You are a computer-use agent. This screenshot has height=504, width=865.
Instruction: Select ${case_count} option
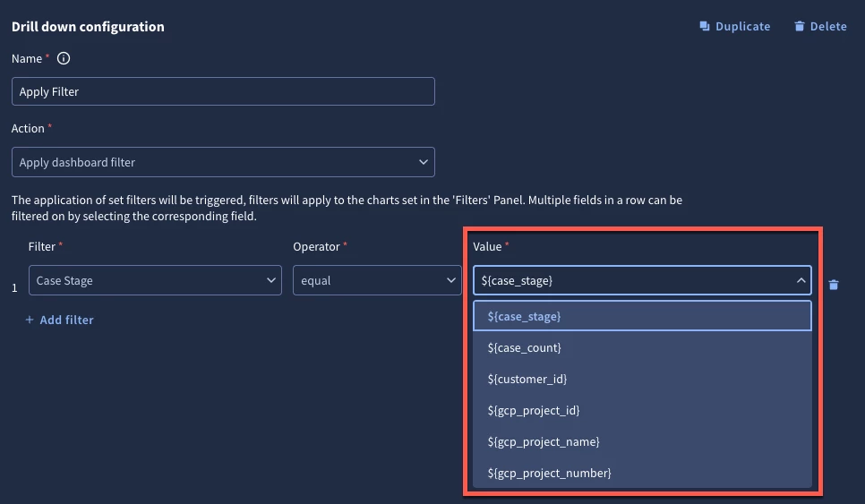point(642,347)
